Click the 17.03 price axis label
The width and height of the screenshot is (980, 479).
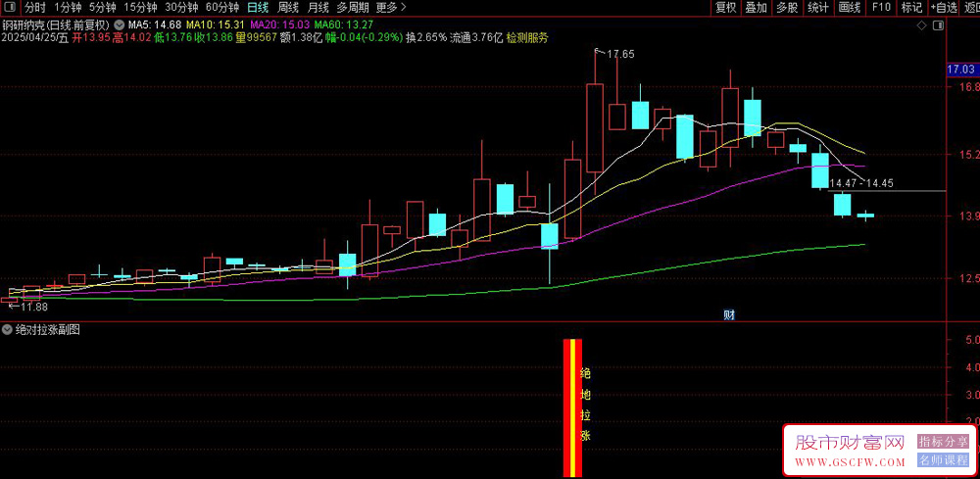[x=960, y=69]
